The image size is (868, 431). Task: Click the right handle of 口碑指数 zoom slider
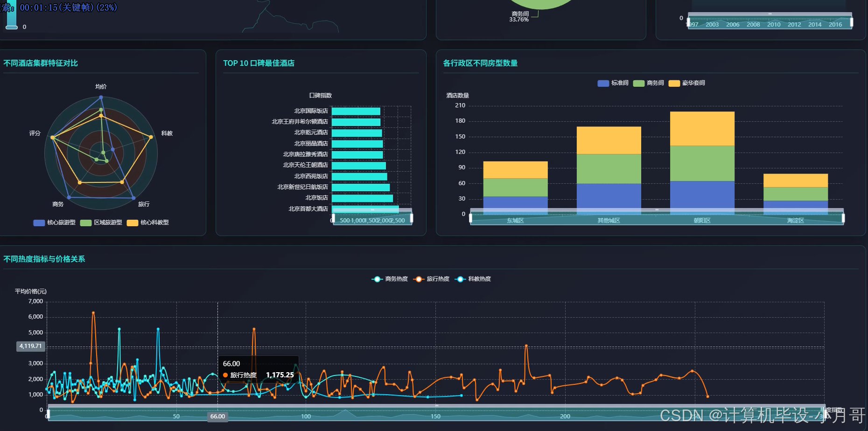(412, 218)
